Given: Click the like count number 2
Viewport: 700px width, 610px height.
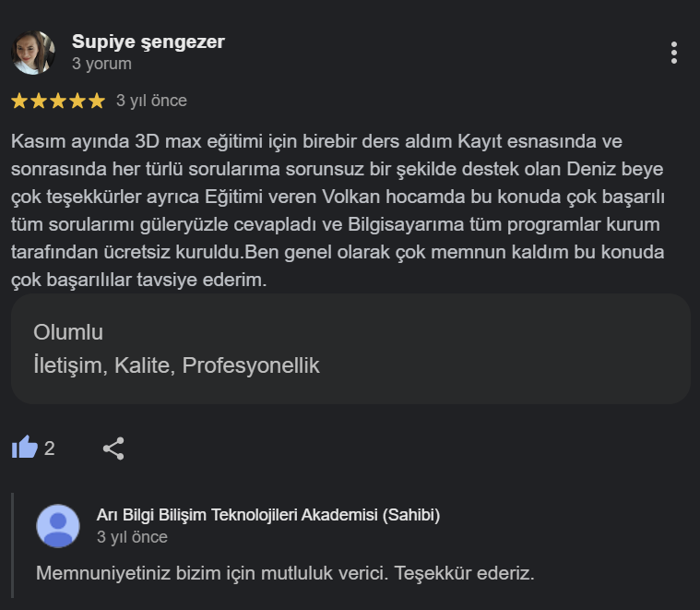Looking at the screenshot, I should pyautogui.click(x=50, y=449).
